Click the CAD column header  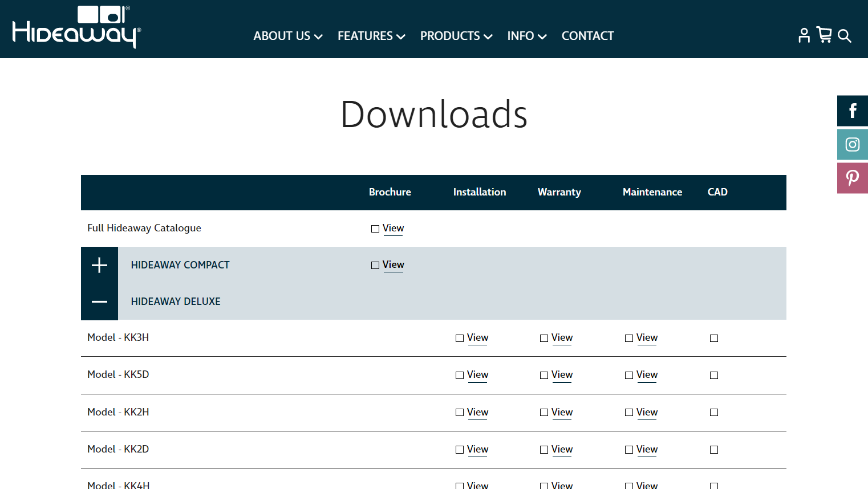717,192
